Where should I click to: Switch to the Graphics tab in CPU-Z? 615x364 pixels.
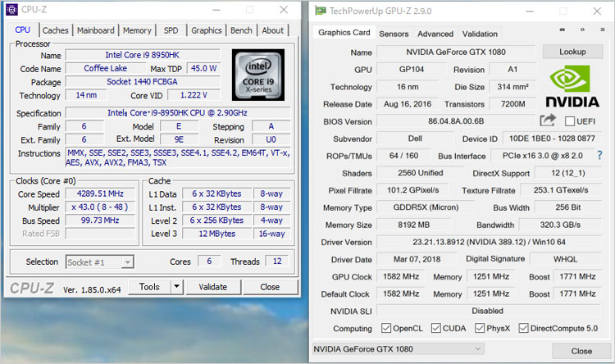pyautogui.click(x=207, y=30)
